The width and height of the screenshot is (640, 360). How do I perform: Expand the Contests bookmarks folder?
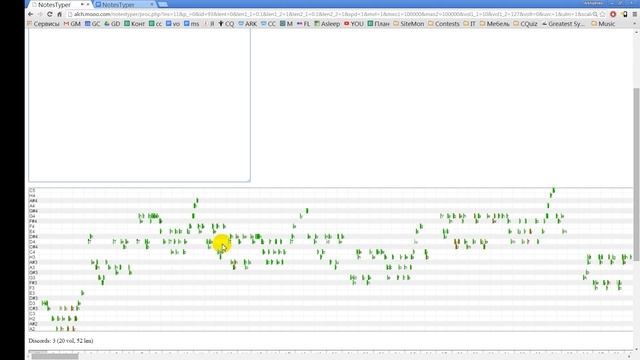tap(443, 24)
